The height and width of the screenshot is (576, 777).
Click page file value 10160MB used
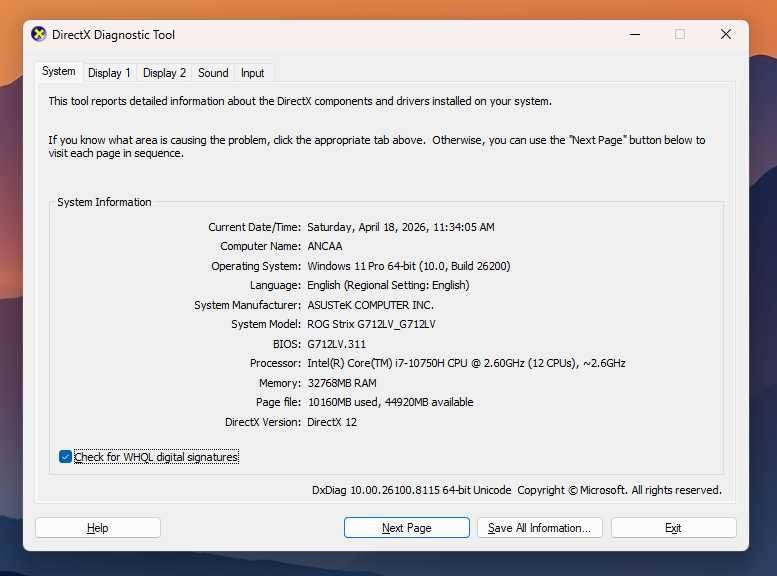click(390, 402)
